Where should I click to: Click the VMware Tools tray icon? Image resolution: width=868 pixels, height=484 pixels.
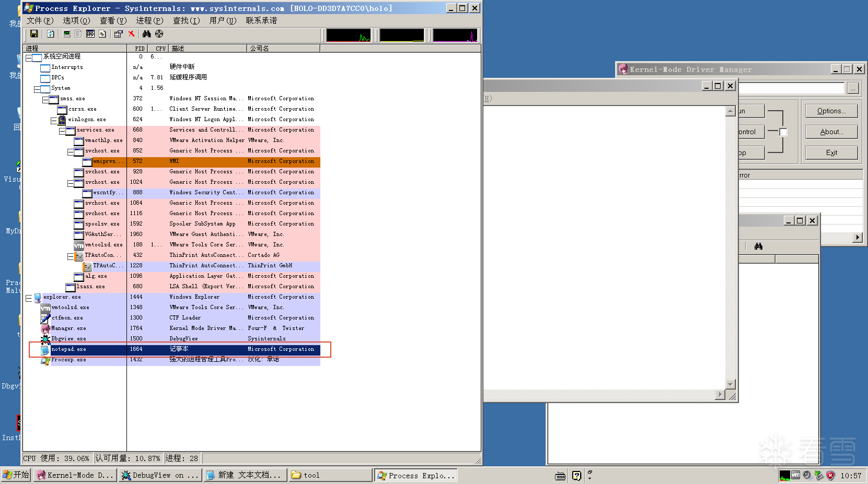[x=796, y=475]
